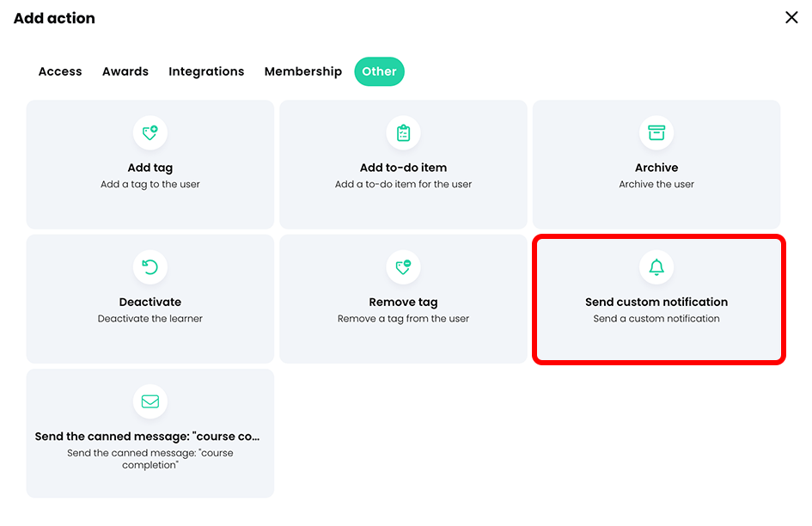Select the Archive the user action
Screen dimensions: 812x526
[x=656, y=165]
